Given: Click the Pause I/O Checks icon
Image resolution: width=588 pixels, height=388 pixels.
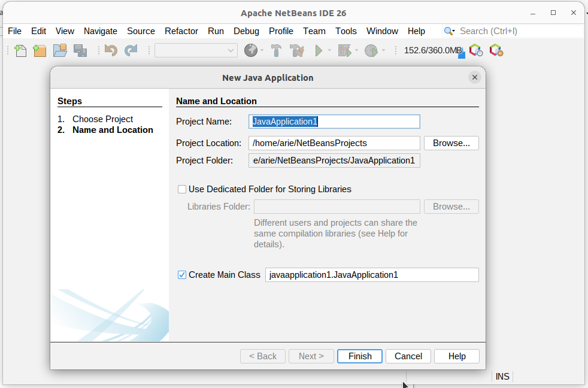Looking at the screenshot, I should (x=496, y=50).
